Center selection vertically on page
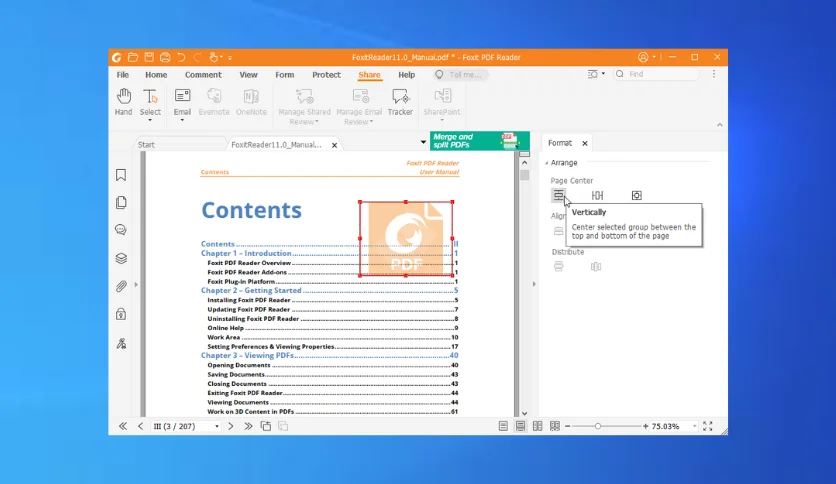 558,195
